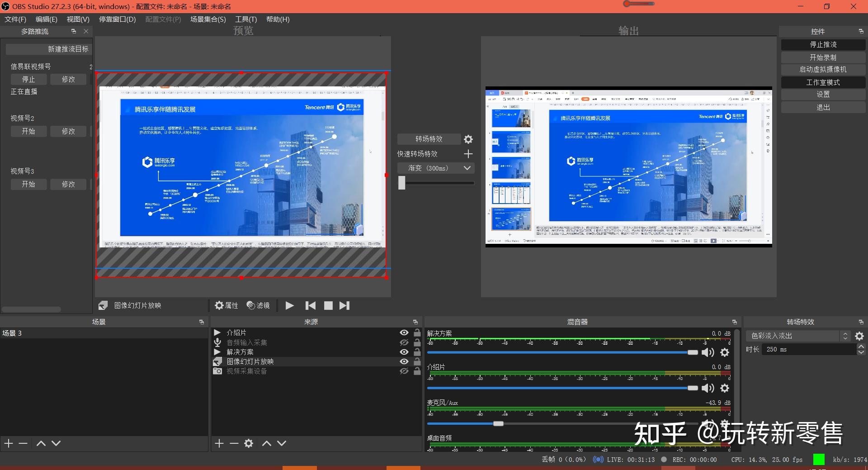Open source properties gear in sources toolbar
This screenshot has height=470, width=868.
pyautogui.click(x=249, y=443)
